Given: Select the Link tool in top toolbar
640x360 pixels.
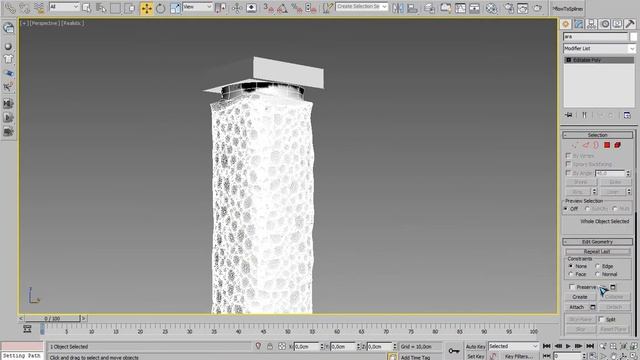Looking at the screenshot, I should pyautogui.click(x=10, y=8).
